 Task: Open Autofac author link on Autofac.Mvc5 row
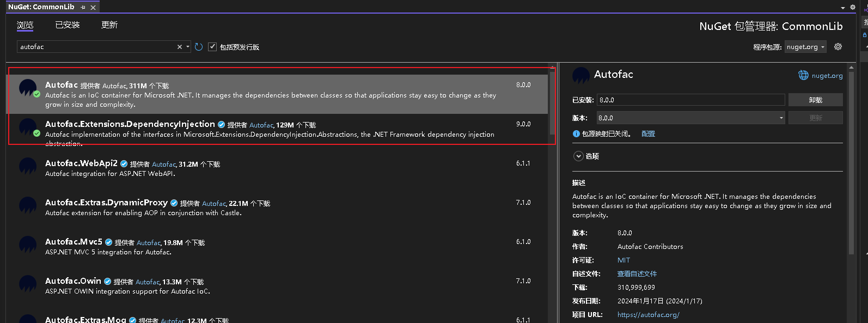(149, 243)
